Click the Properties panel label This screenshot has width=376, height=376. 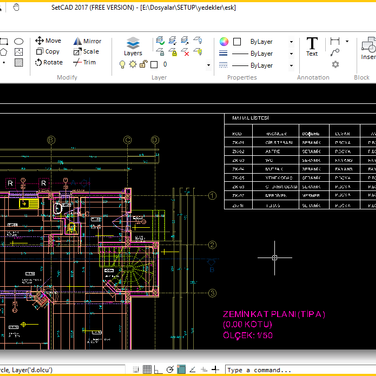(242, 77)
